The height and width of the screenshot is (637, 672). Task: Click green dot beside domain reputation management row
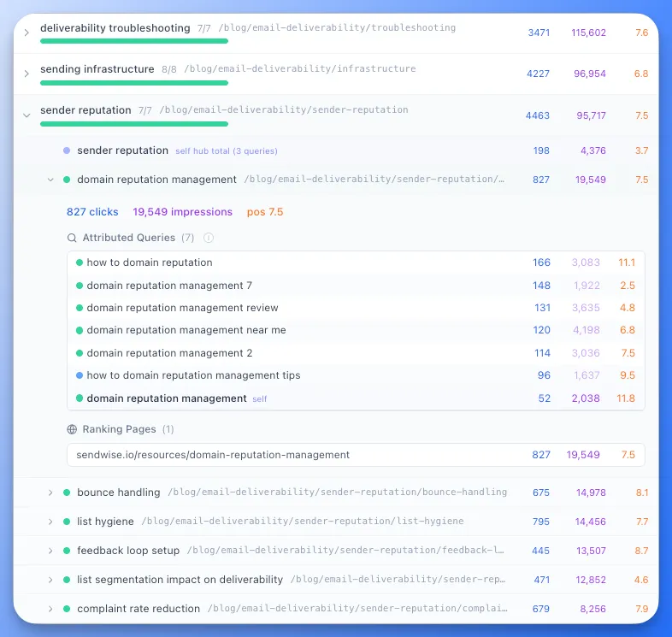[67, 180]
